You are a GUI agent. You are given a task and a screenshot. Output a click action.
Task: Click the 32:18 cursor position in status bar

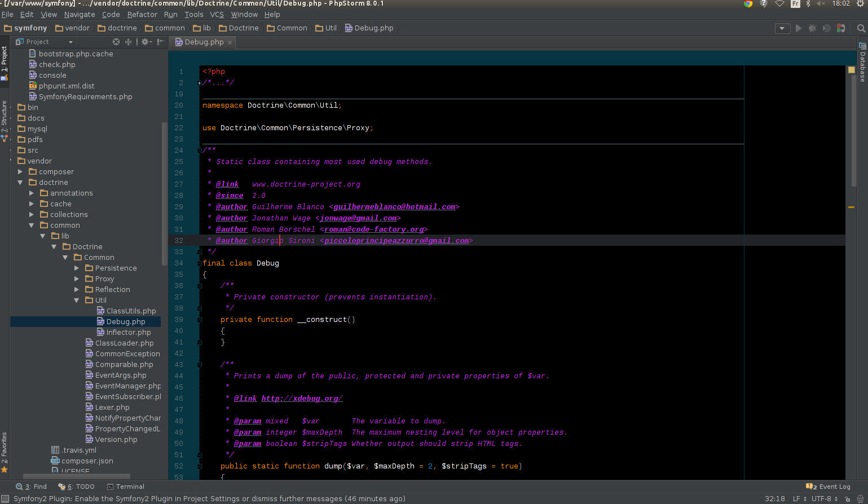(x=775, y=499)
